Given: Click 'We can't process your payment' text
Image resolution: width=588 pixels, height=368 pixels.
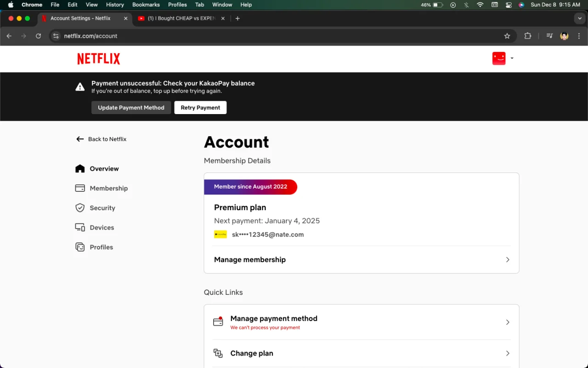Looking at the screenshot, I should coord(265,328).
